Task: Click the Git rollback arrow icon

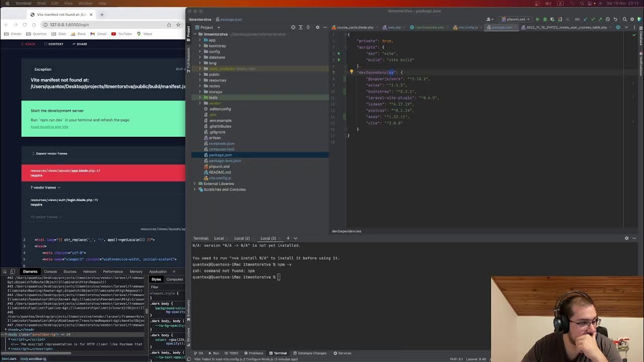Action: click(615, 19)
